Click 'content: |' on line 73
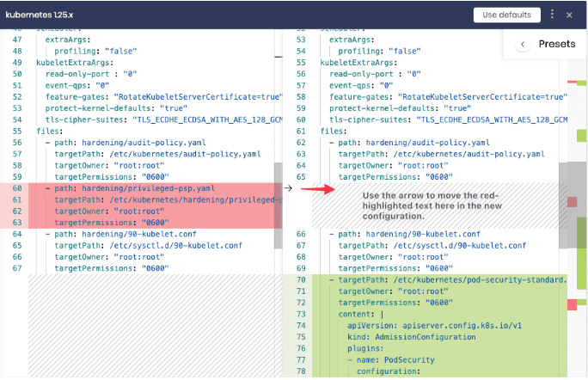 361,314
